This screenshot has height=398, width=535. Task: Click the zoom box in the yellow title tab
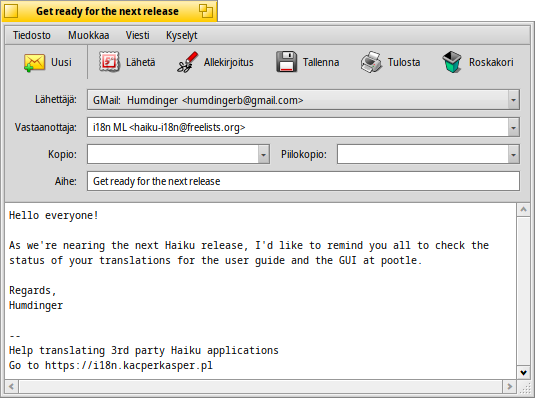[x=206, y=11]
